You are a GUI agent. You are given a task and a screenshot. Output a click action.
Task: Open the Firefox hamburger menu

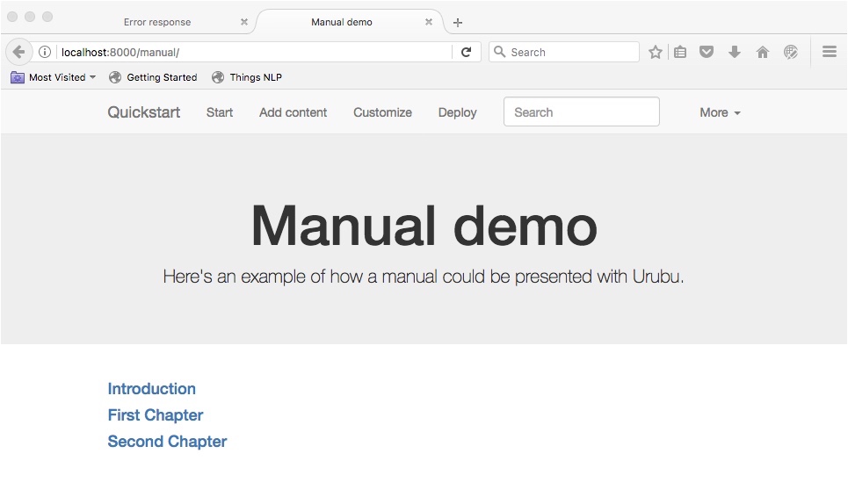(830, 52)
